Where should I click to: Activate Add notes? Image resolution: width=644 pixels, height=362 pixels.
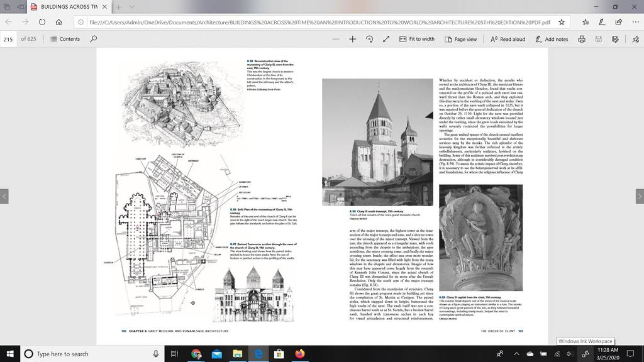tap(551, 39)
